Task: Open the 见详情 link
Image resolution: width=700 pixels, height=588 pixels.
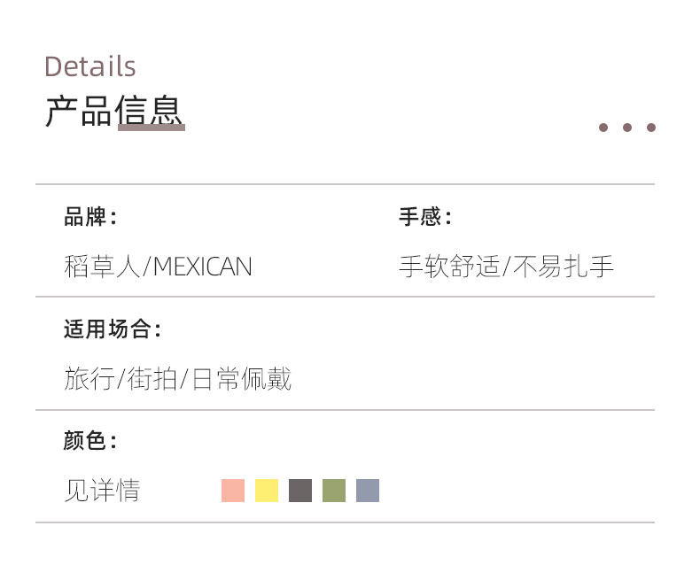Action: tap(102, 491)
